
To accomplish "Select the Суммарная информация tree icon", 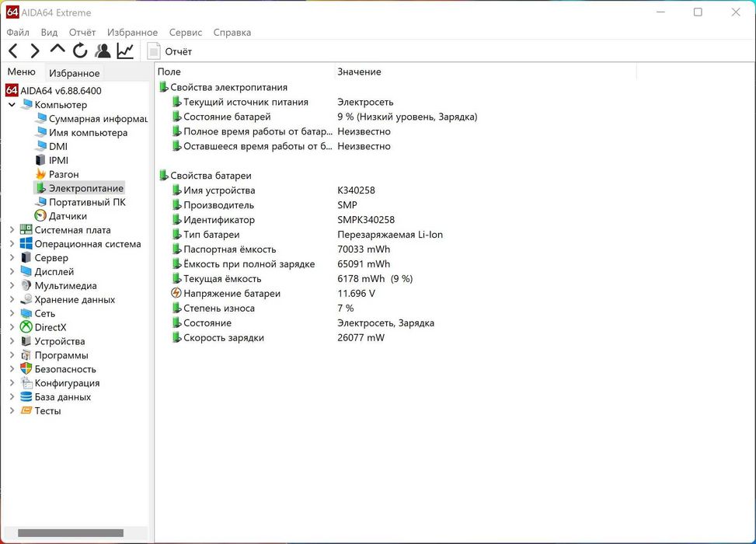I will click(x=41, y=118).
